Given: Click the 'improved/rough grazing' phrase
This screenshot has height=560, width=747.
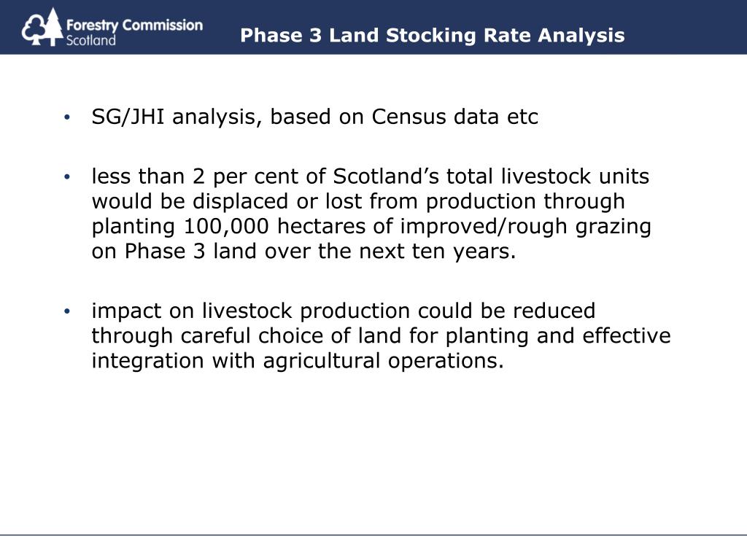Looking at the screenshot, I should (525, 227).
